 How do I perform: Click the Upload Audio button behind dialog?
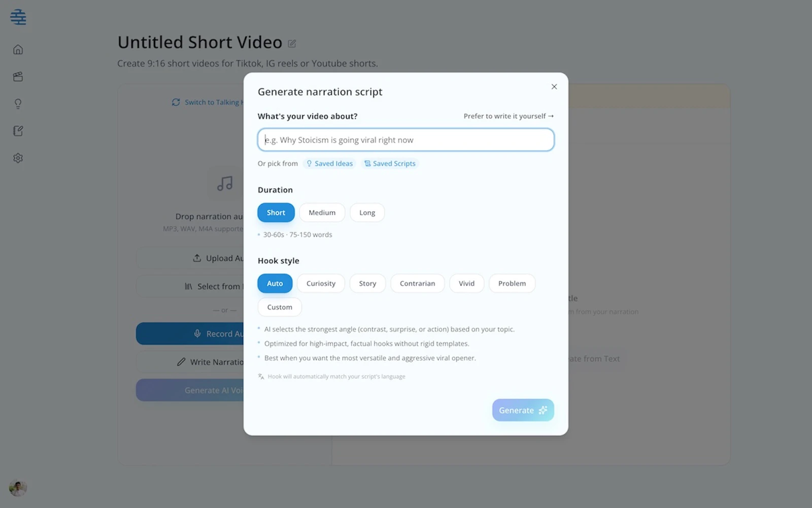(x=190, y=258)
